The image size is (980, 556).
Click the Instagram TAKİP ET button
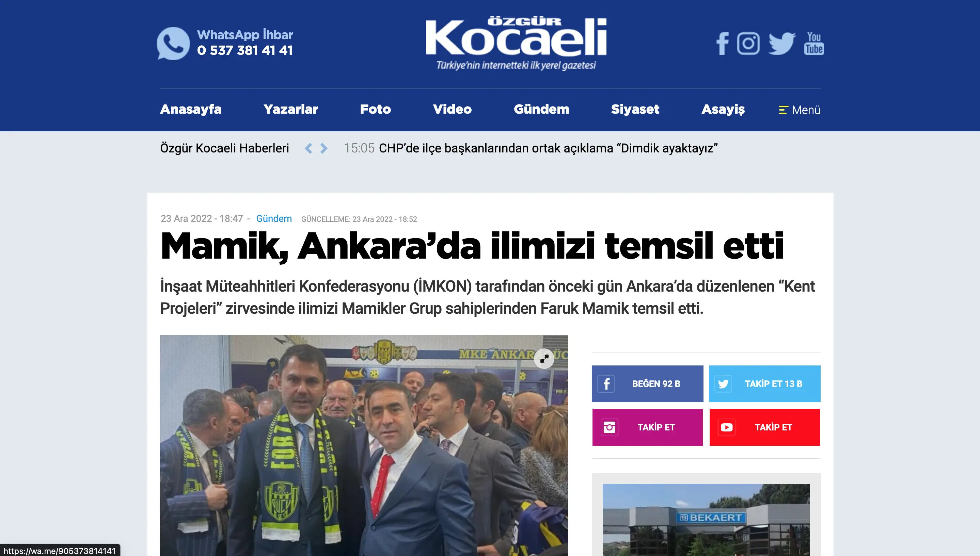(648, 427)
